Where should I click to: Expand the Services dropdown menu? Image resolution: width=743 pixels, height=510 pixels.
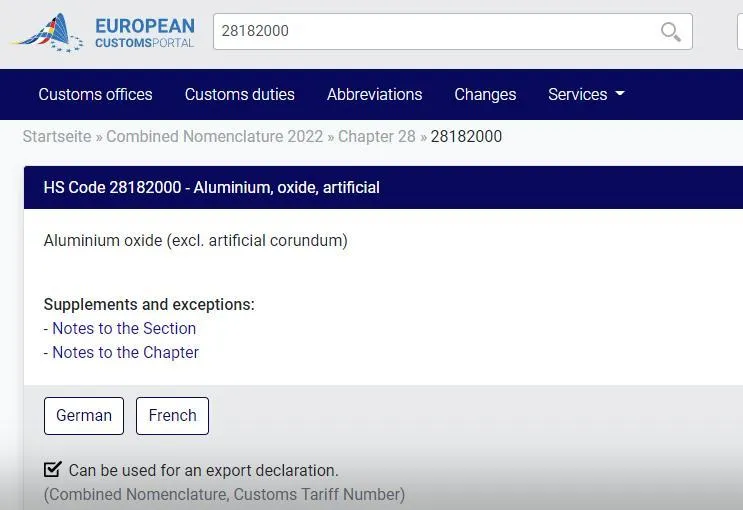(x=586, y=95)
